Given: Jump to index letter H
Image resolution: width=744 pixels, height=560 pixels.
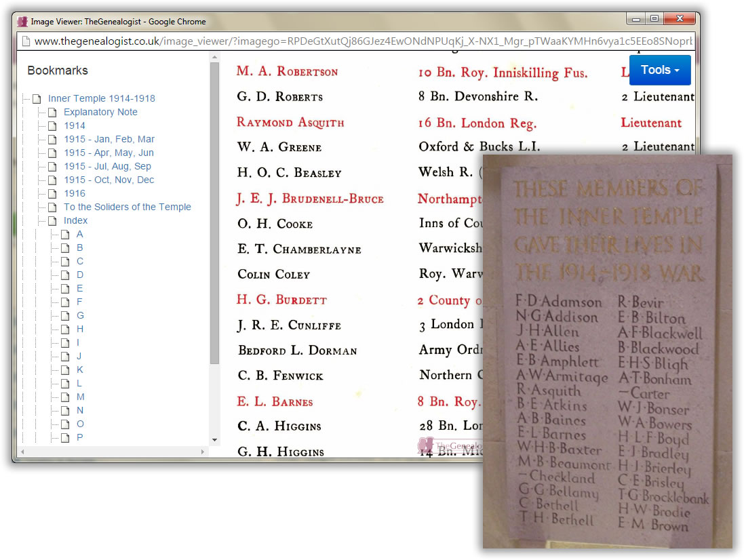Looking at the screenshot, I should click(80, 329).
